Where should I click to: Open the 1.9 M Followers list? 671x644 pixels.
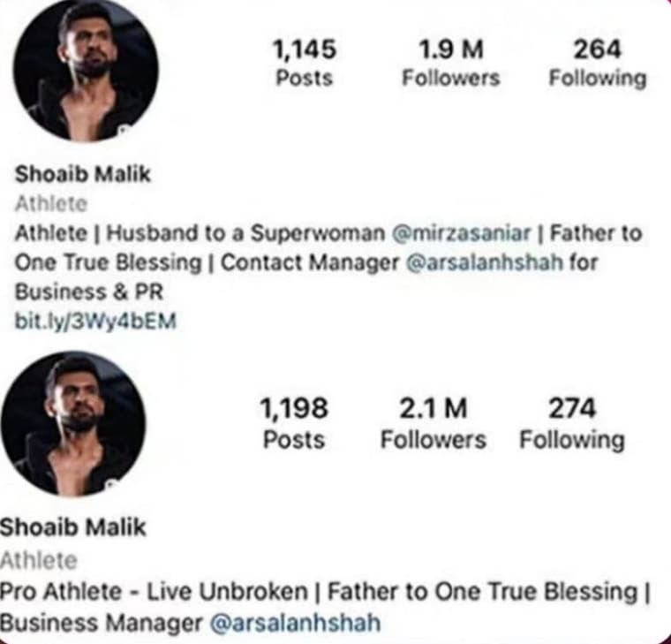click(450, 62)
